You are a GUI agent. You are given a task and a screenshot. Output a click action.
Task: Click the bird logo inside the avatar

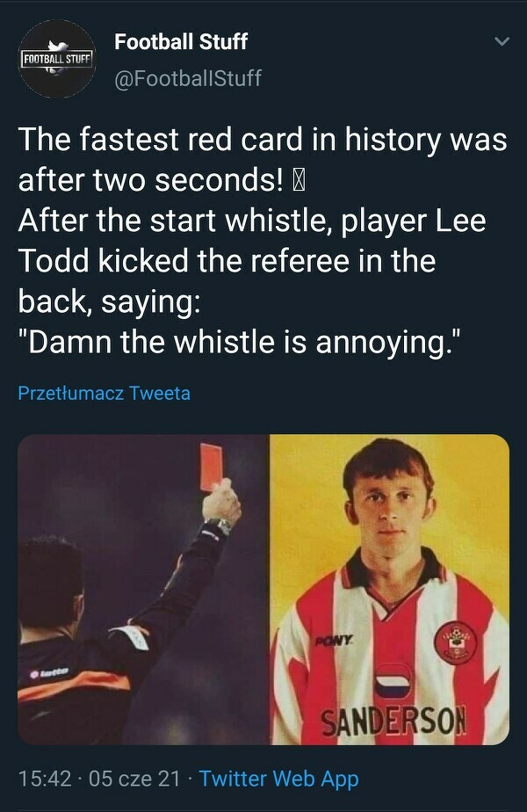[x=57, y=43]
